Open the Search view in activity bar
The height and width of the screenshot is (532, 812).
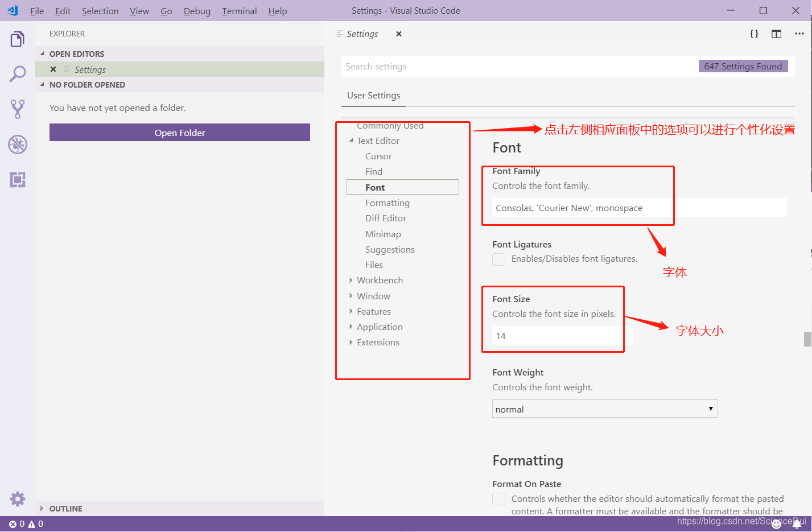click(x=18, y=74)
